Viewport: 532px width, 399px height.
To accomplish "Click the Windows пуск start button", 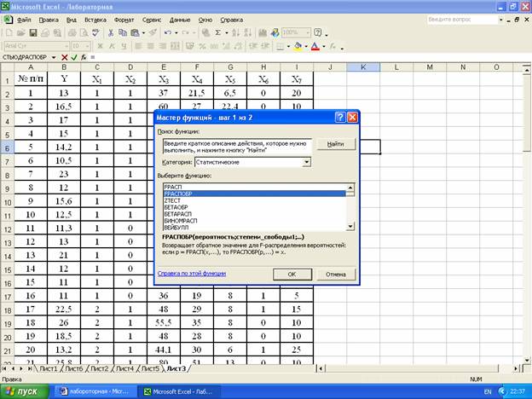I will [x=26, y=390].
